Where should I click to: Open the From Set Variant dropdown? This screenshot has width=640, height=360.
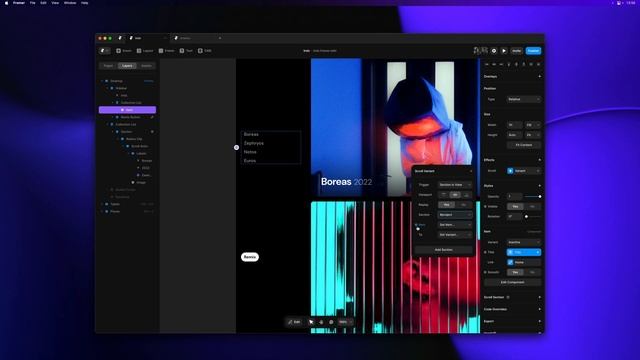pos(455,224)
